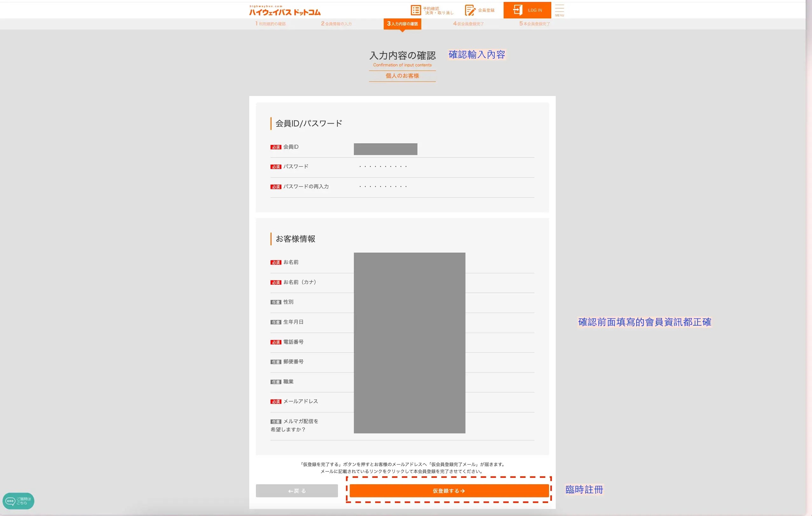The height and width of the screenshot is (516, 812).
Task: Click the パスワード masked dots
Action: pos(383,166)
